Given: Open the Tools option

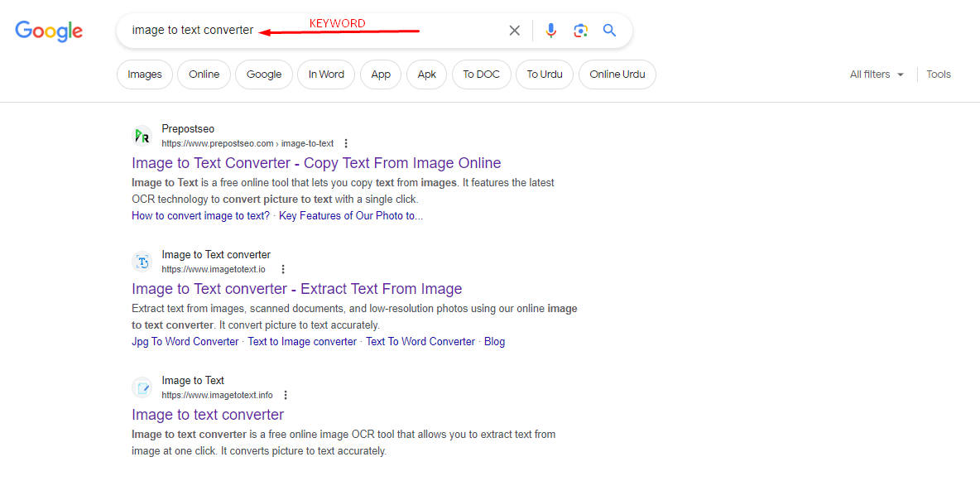Looking at the screenshot, I should (938, 75).
